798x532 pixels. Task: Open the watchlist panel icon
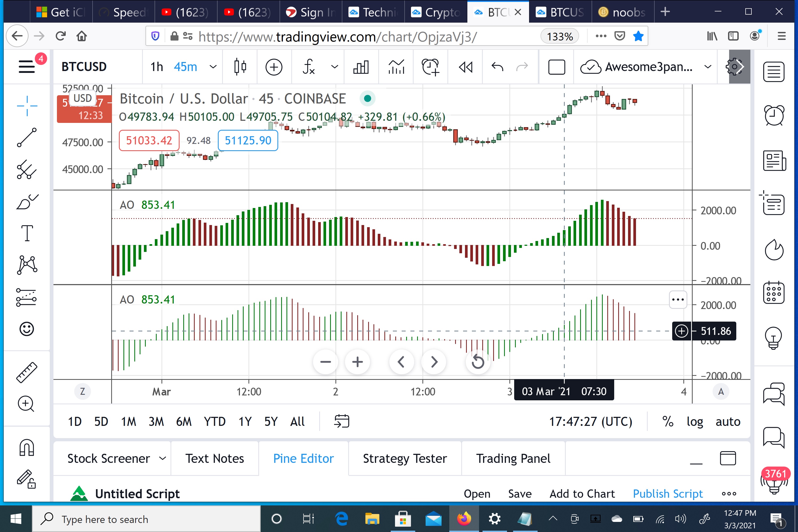774,72
